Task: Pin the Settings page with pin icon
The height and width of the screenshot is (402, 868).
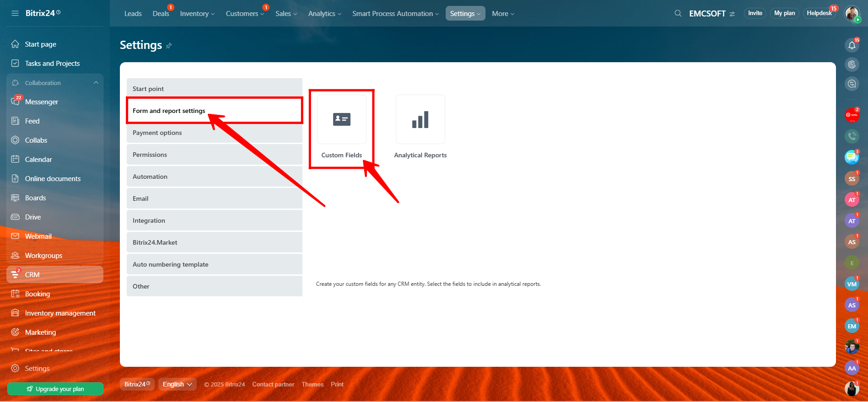Action: pos(169,46)
